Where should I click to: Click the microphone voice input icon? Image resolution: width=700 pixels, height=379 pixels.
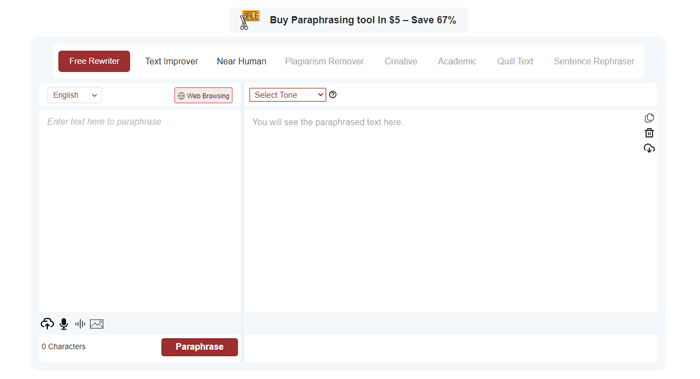click(x=64, y=324)
